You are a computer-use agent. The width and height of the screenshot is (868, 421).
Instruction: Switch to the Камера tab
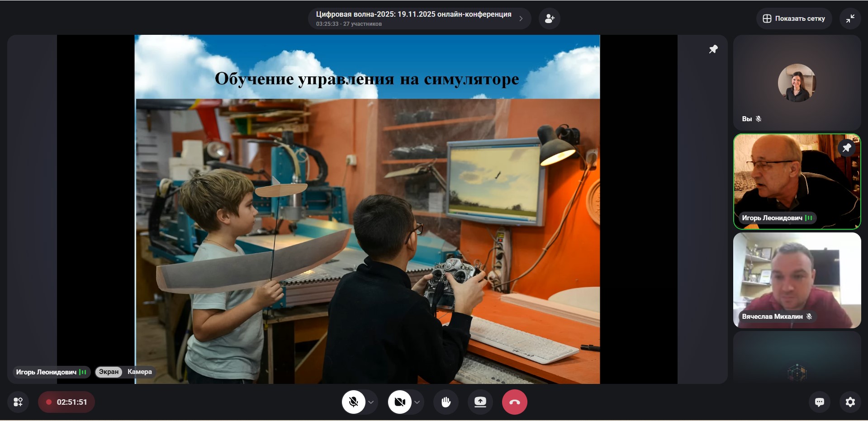coord(139,372)
